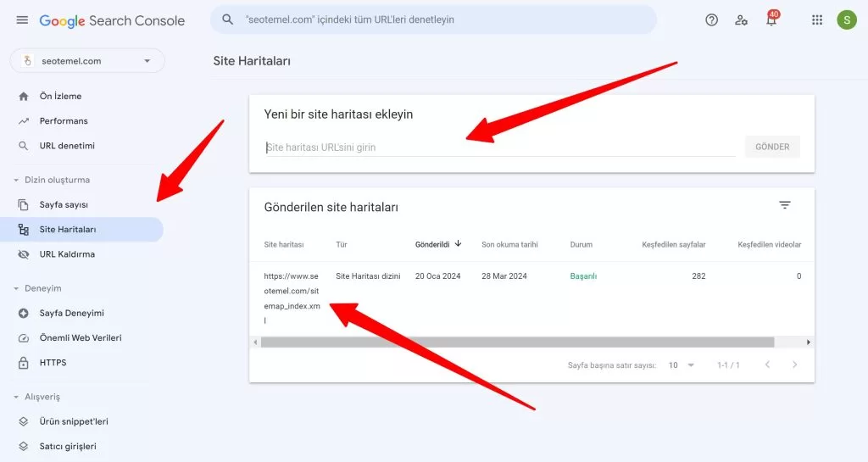Click the 282 discovered pages value
Viewport: 868px width, 462px height.
click(698, 276)
